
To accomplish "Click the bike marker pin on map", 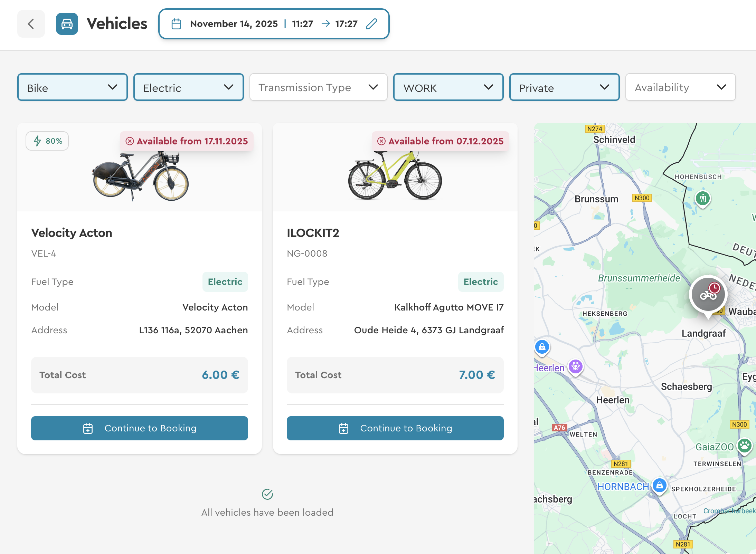I will click(x=708, y=295).
